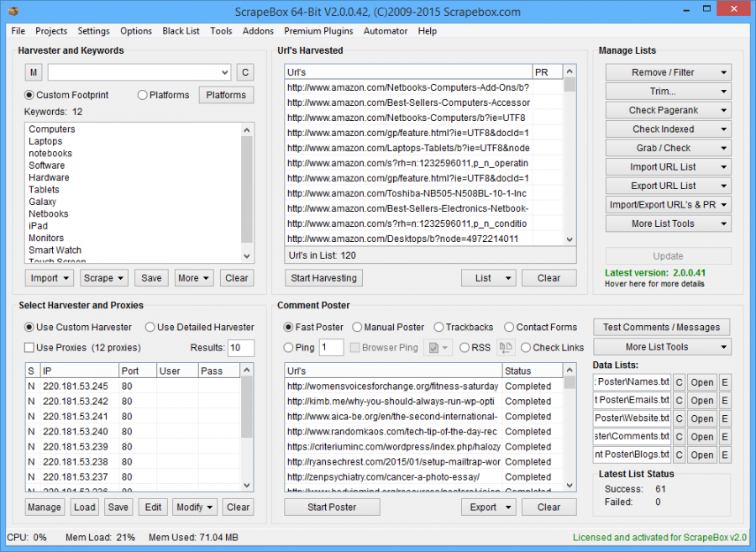Click the C icon beside Poster\Names.txt entry
Screen dimensions: 756x552
pos(680,382)
